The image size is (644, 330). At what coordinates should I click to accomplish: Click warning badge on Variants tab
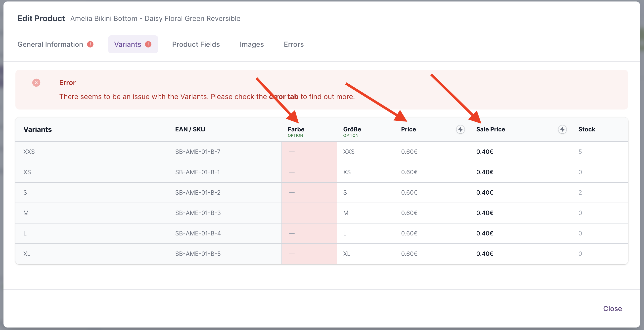tap(148, 44)
